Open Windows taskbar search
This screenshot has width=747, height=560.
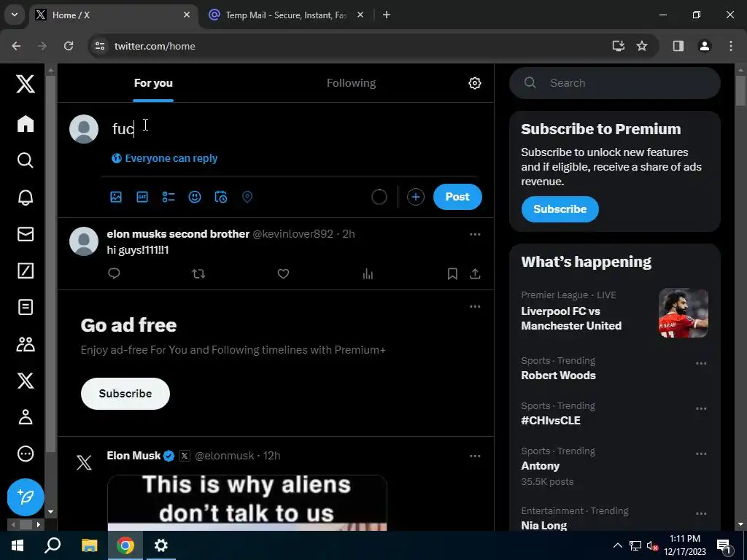pos(53,545)
